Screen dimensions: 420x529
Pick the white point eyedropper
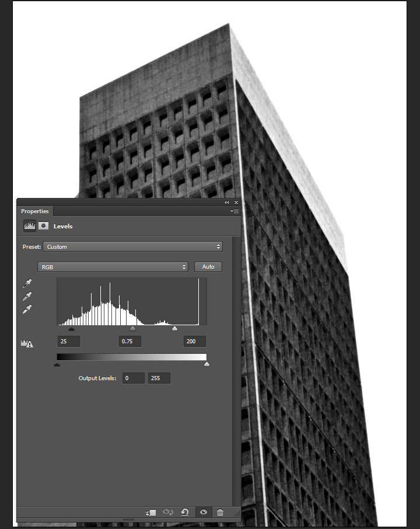coord(27,309)
